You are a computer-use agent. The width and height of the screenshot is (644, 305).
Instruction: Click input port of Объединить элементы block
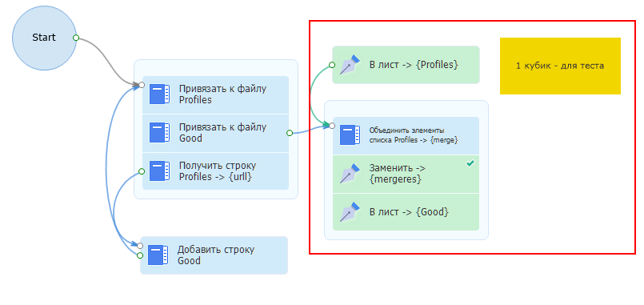click(332, 126)
